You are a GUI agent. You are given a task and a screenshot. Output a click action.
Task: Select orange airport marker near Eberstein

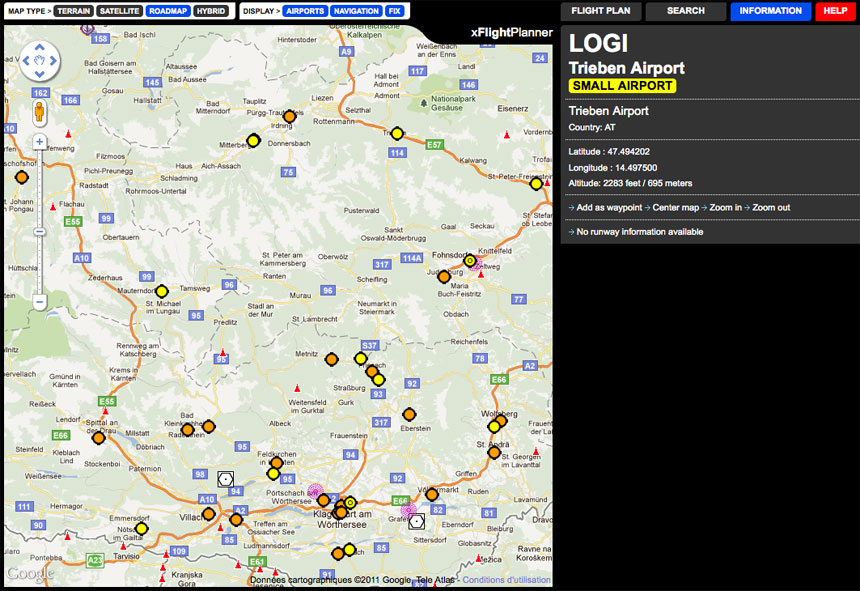(x=409, y=414)
